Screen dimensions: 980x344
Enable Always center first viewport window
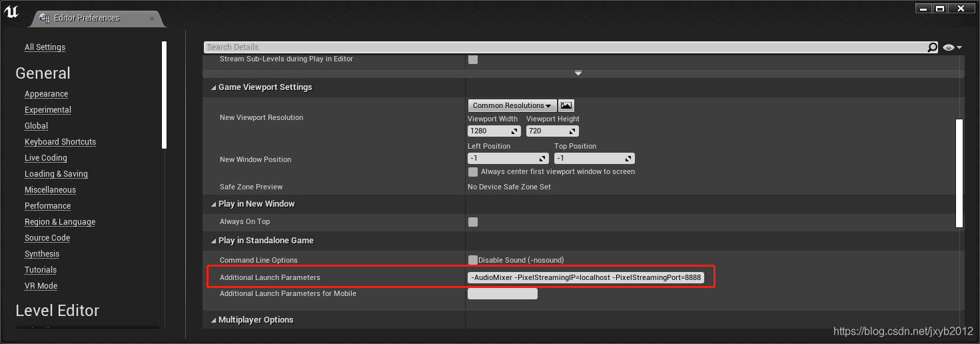tap(473, 172)
